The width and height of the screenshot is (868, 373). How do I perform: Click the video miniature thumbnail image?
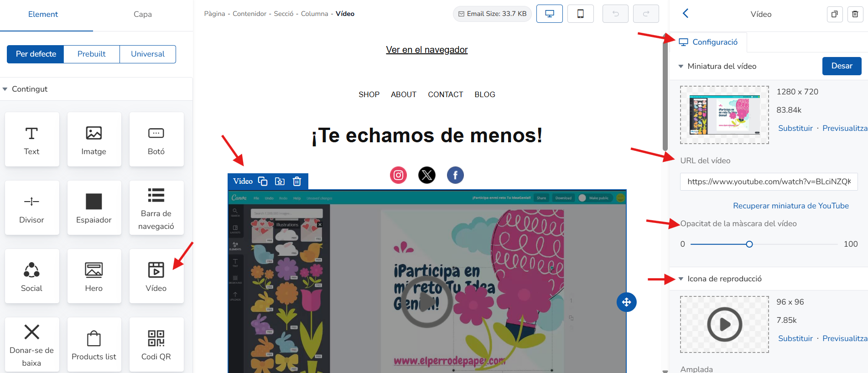[724, 115]
